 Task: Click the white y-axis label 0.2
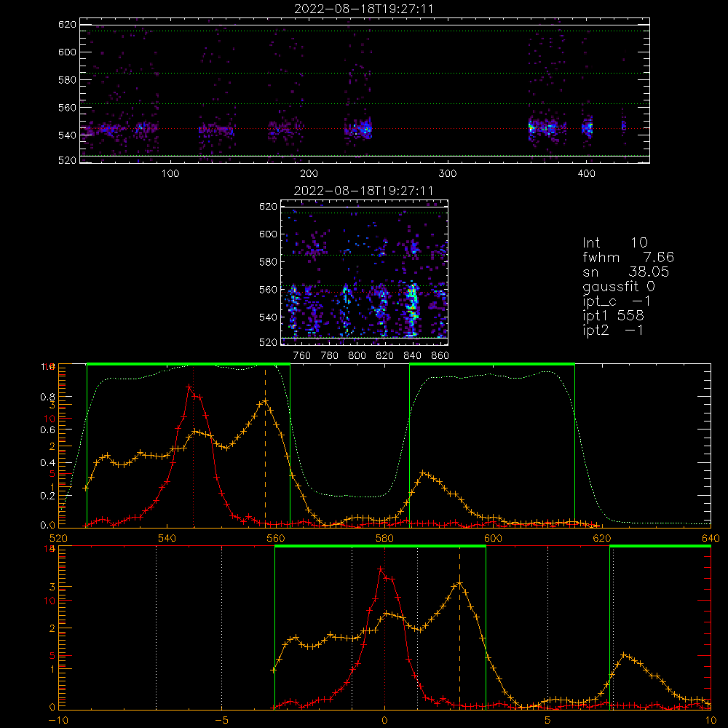click(48, 496)
